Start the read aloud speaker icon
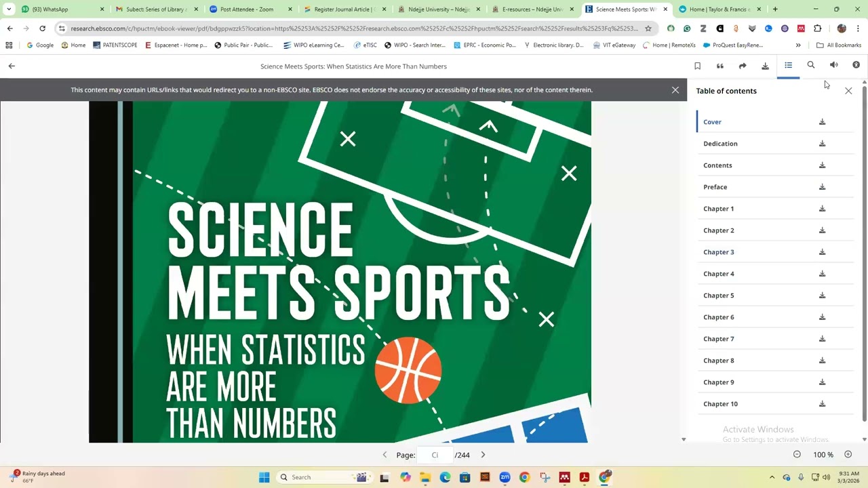The width and height of the screenshot is (868, 488). click(833, 65)
